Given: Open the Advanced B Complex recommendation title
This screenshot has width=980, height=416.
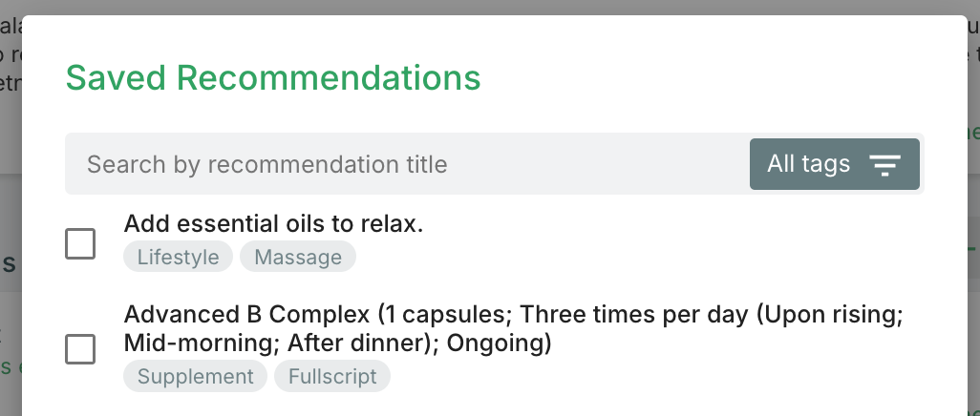Looking at the screenshot, I should click(513, 315).
